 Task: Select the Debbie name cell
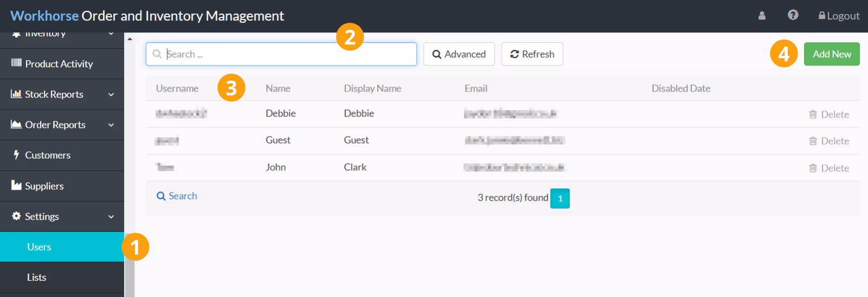(x=281, y=113)
